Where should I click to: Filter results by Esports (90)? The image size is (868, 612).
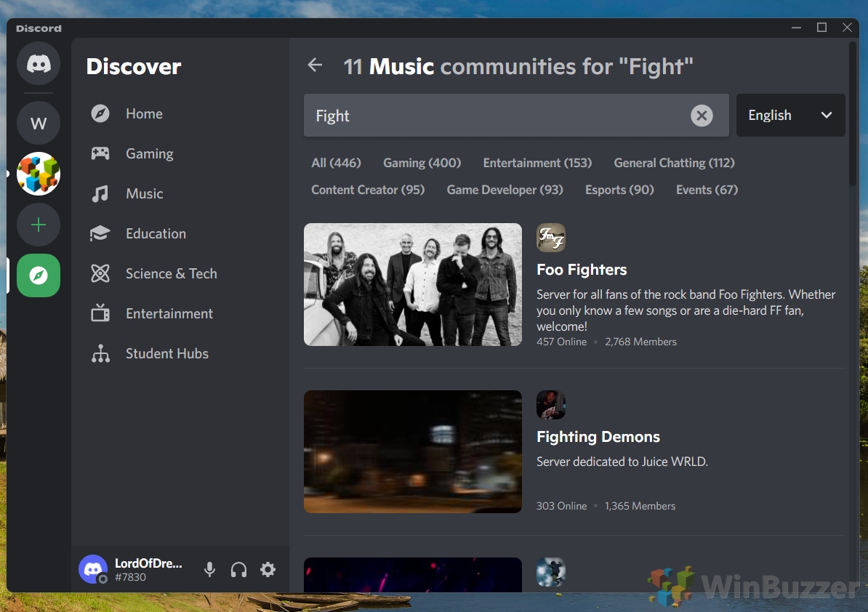[619, 190]
